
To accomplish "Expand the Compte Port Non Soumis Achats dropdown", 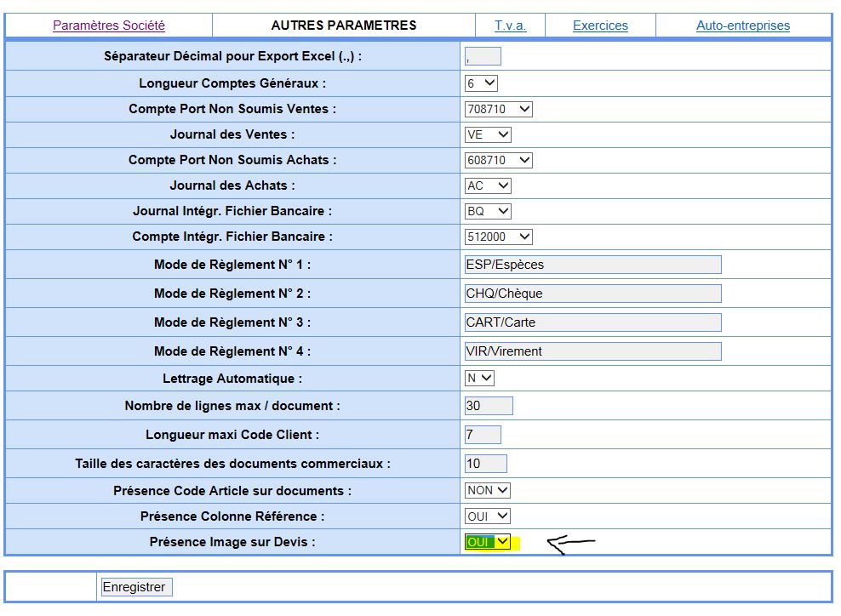I will coord(498,160).
